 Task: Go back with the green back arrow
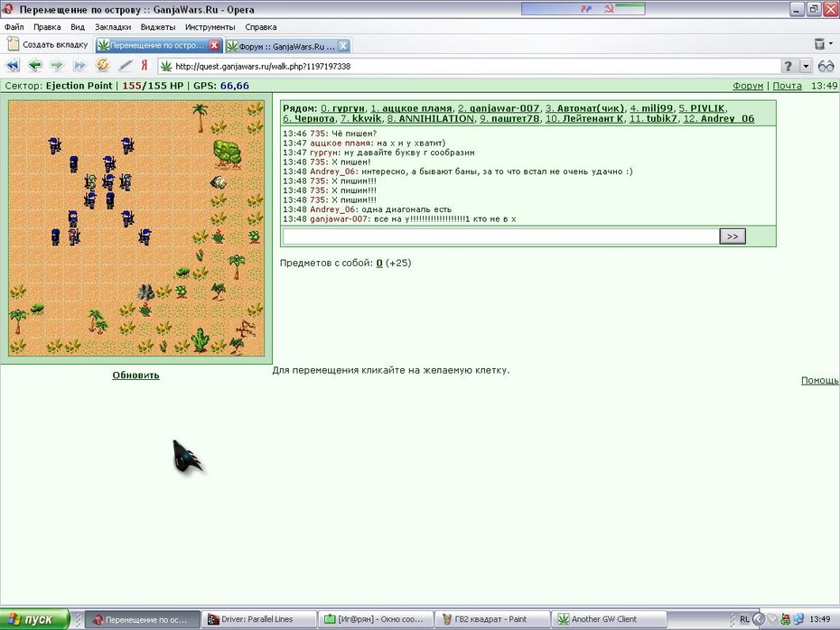[35, 66]
